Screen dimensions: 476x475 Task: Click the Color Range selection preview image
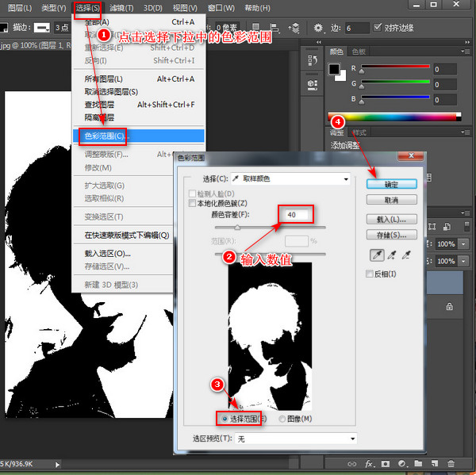click(270, 336)
